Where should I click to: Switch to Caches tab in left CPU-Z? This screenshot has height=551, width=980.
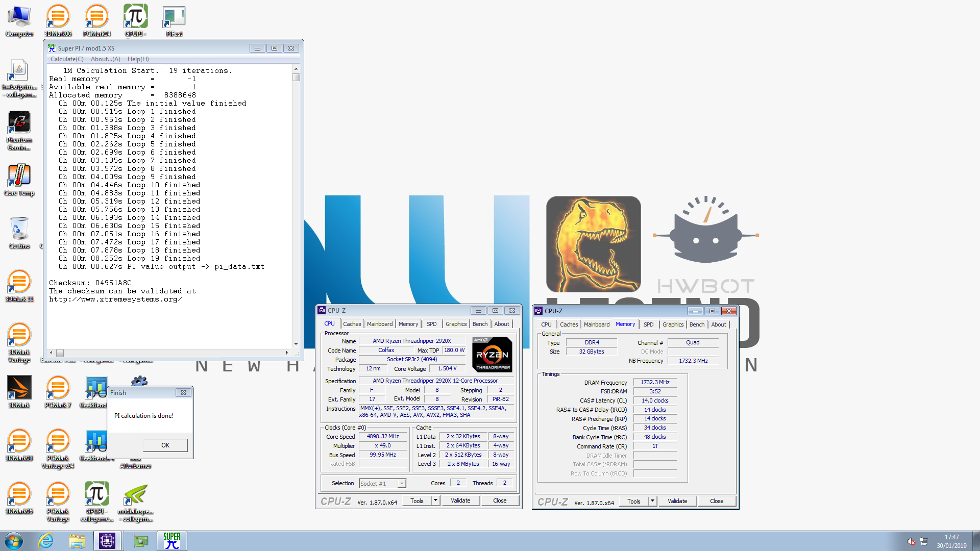(352, 324)
